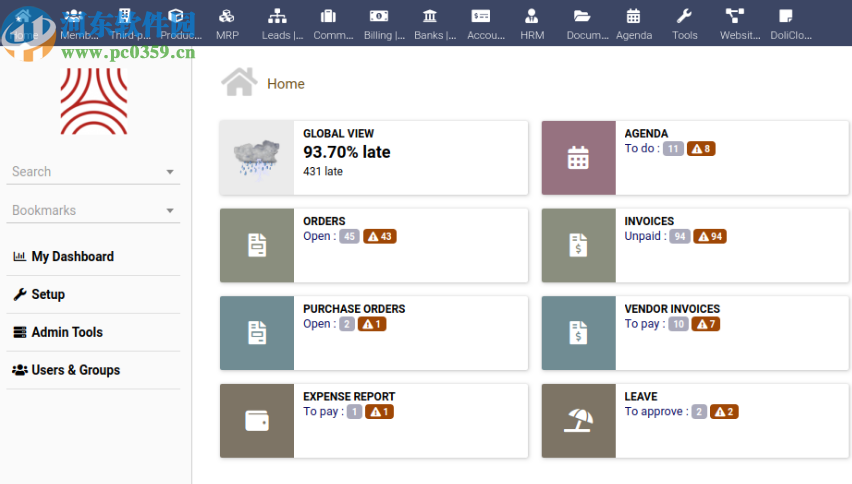Click the unpaid invoices count 94 badge

(680, 237)
